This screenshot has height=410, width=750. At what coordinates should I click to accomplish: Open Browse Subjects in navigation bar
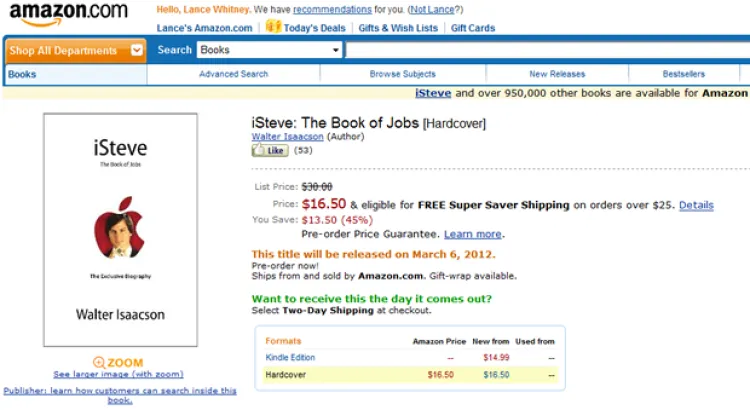pos(402,74)
